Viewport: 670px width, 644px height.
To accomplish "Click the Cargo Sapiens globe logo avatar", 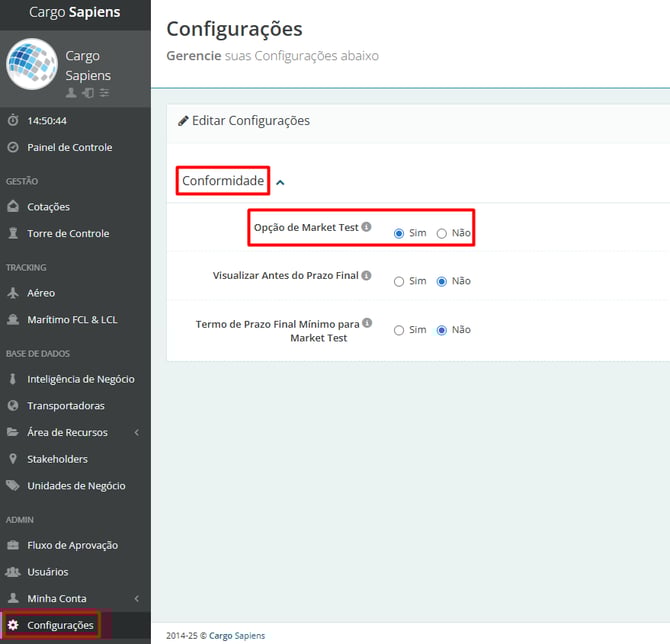I will 32,65.
